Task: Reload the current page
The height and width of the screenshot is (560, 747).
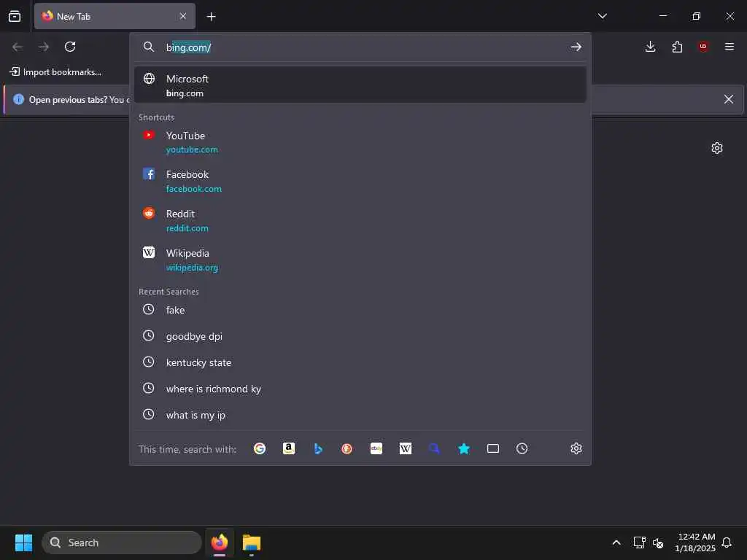Action: tap(70, 47)
